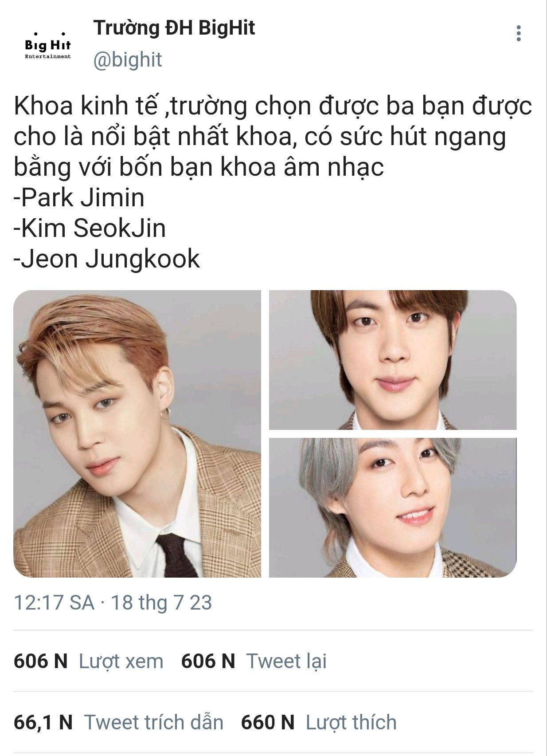Viewport: 547px width, 756px height.
Task: Tap the Kim SeokJin line in tweet
Action: pos(90,228)
